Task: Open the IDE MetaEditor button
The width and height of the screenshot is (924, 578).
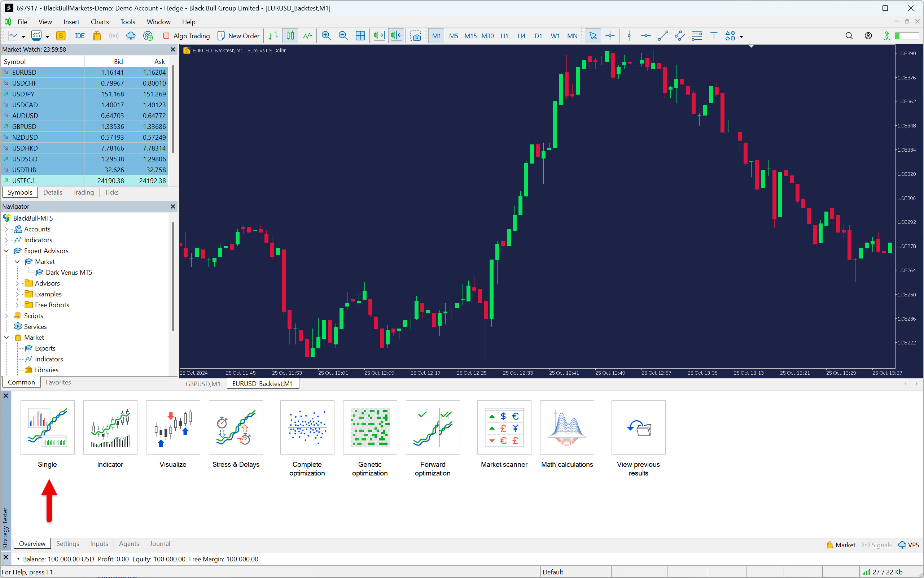Action: (x=79, y=36)
